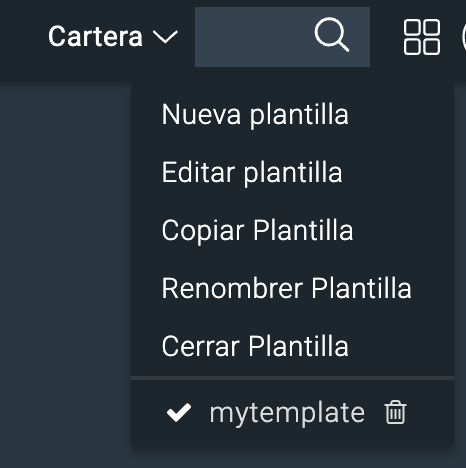The image size is (466, 468).
Task: Click the Cartera header label
Action: 95,36
